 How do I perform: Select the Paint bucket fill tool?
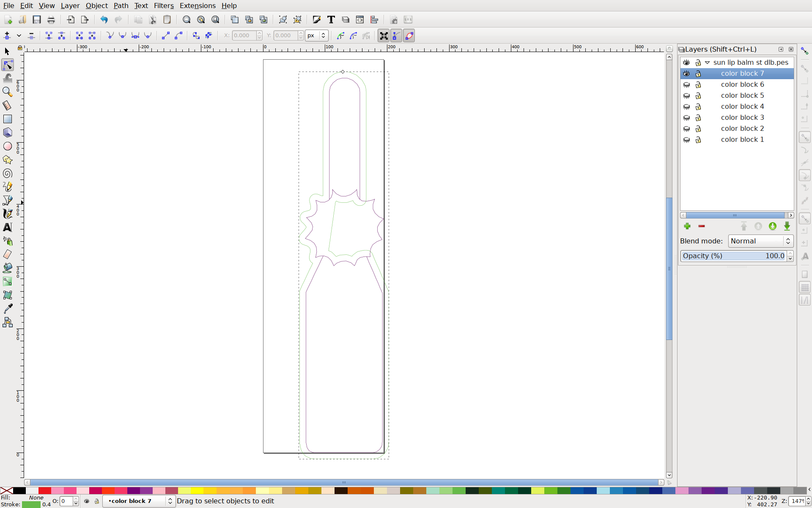tap(8, 268)
